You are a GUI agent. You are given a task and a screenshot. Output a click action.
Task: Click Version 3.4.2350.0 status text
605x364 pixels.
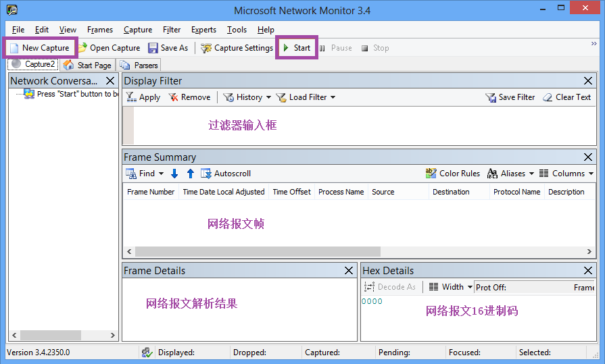tap(39, 353)
